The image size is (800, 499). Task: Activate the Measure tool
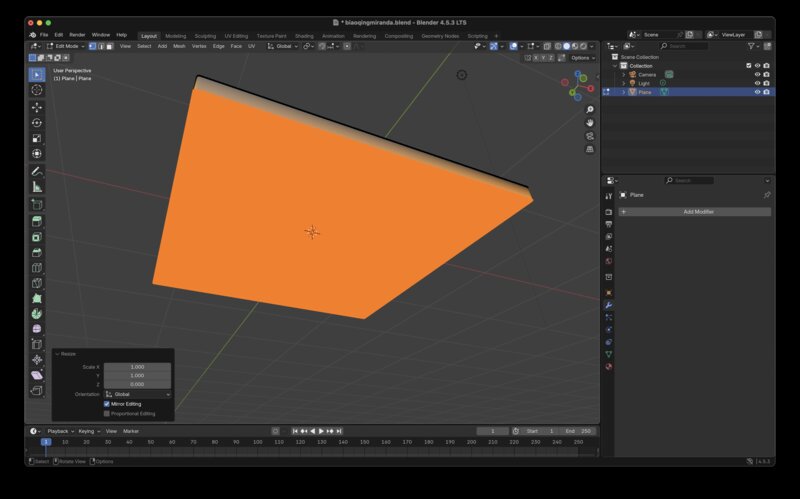coord(37,186)
